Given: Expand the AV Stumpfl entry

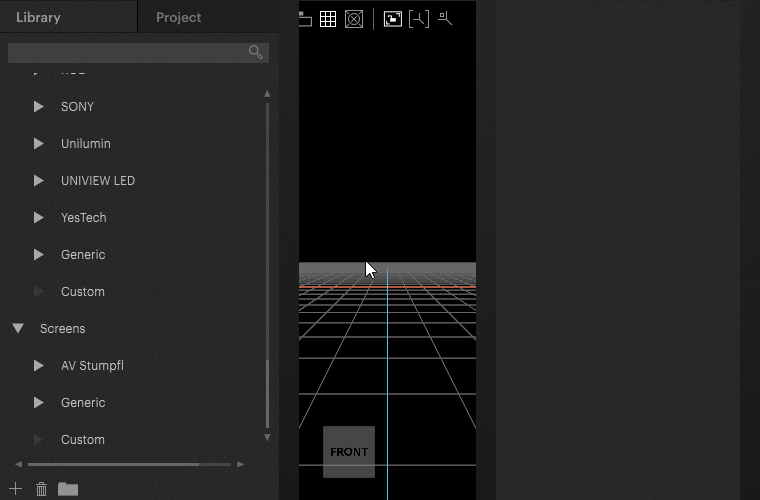Looking at the screenshot, I should [39, 365].
